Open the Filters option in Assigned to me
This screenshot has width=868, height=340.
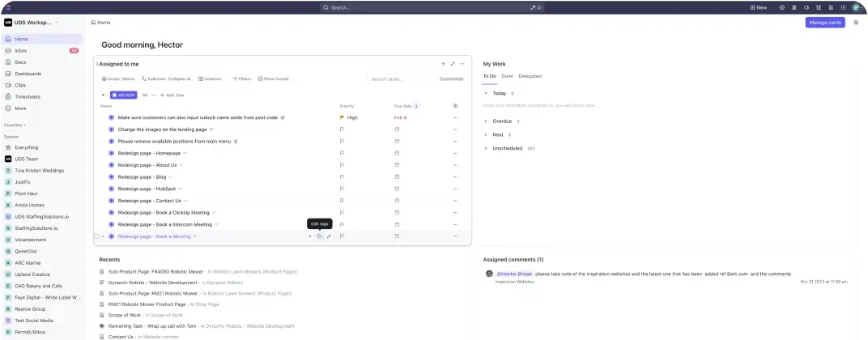point(241,79)
